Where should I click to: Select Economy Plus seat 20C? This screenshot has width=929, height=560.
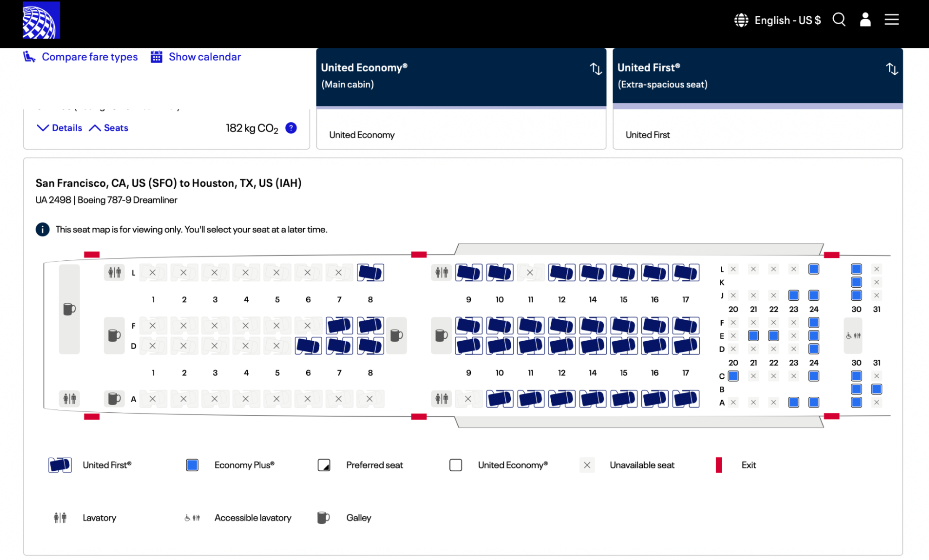733,376
